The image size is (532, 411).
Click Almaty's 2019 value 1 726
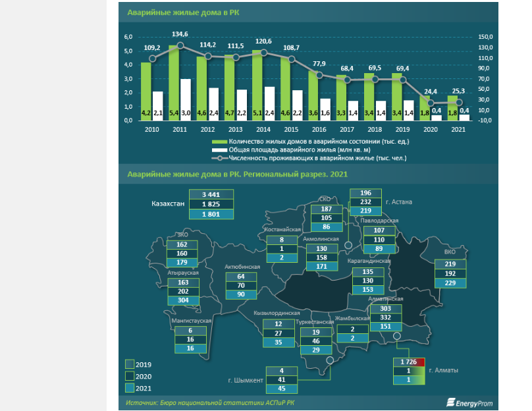[x=409, y=362]
